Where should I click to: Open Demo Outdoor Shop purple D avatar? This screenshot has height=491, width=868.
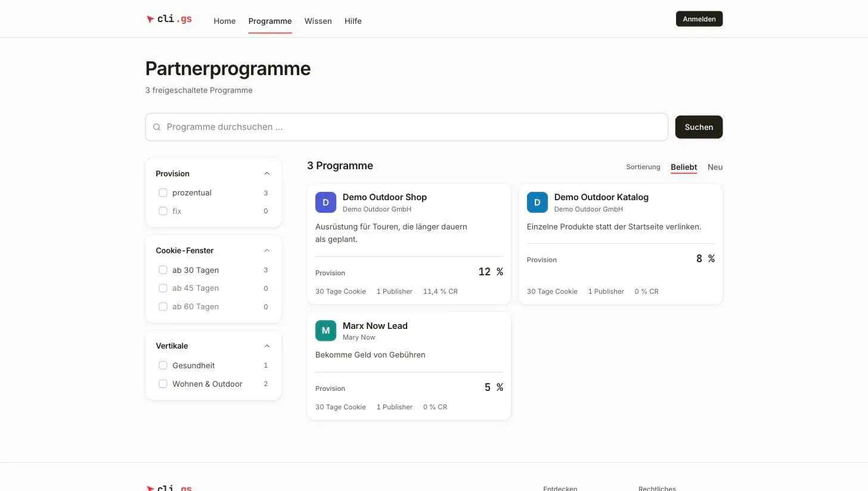point(325,203)
